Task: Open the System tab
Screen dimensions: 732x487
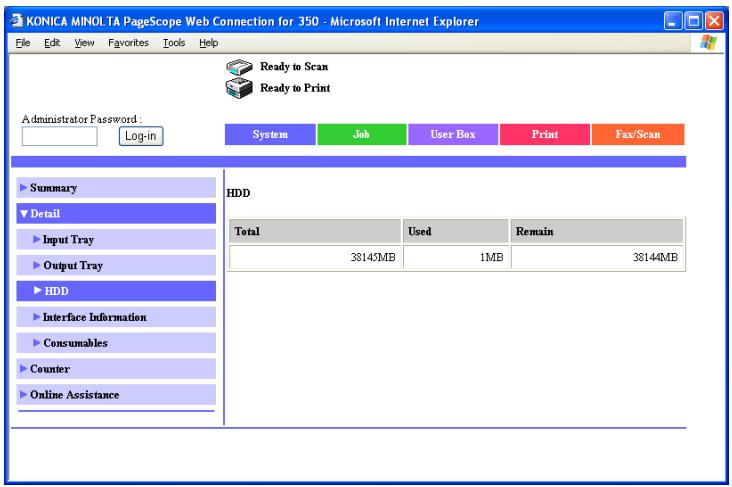Action: tap(270, 134)
